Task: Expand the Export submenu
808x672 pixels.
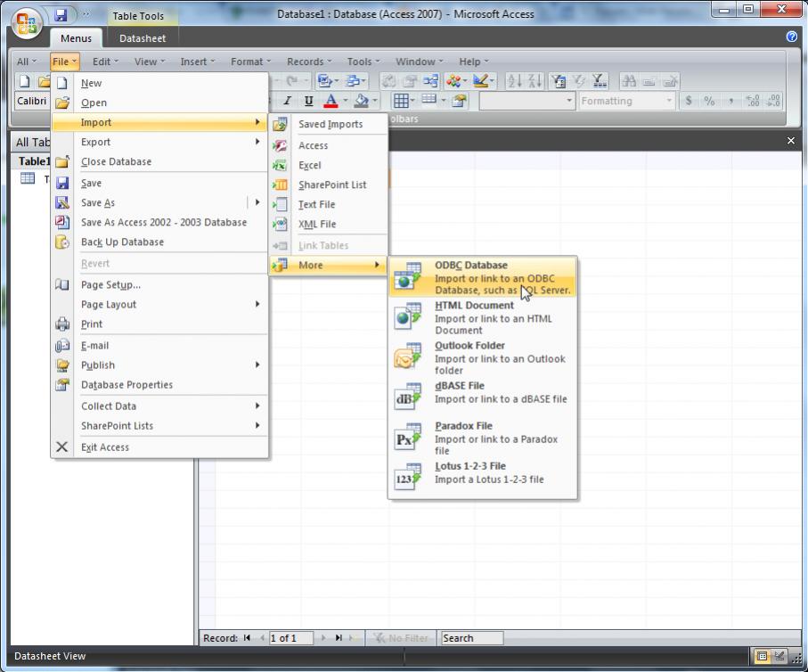Action: [x=159, y=142]
